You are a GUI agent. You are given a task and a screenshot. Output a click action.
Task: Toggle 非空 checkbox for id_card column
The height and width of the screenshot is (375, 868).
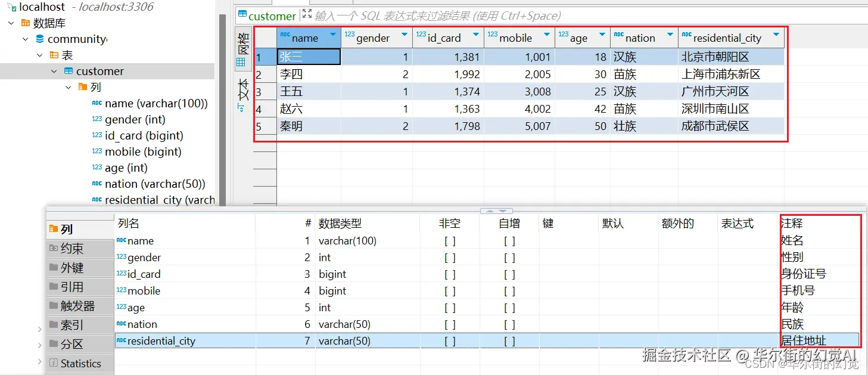[x=450, y=274]
